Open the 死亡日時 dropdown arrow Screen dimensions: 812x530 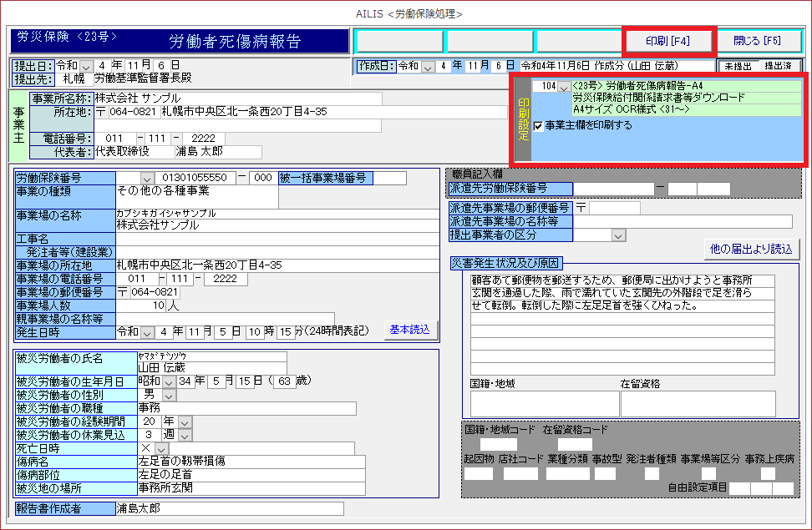point(161,448)
